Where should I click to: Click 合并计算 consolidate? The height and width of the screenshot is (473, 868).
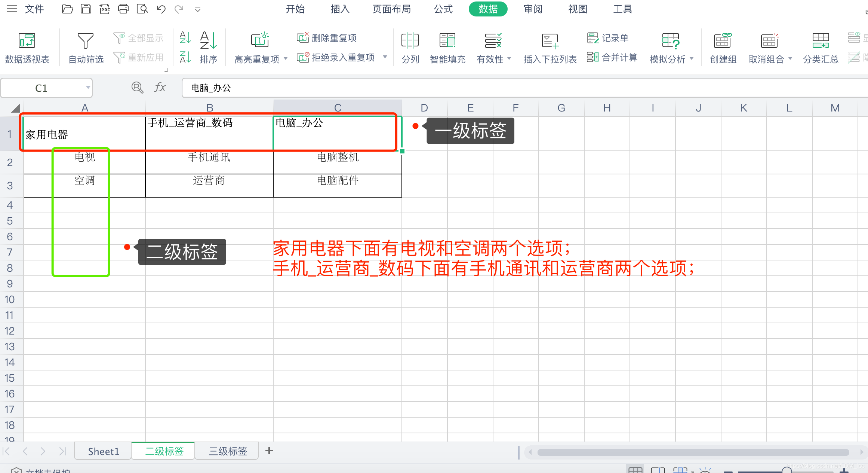(x=612, y=57)
